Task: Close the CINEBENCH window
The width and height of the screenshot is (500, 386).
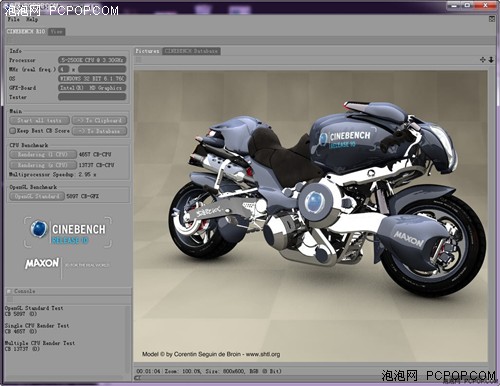Action: pyautogui.click(x=485, y=5)
